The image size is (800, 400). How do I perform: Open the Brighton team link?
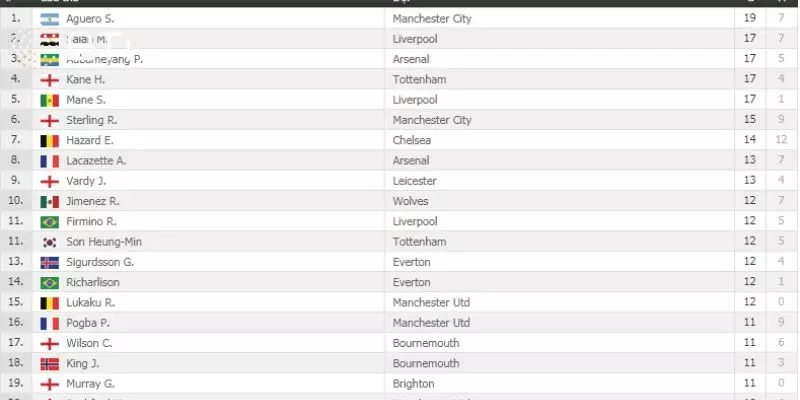click(x=413, y=383)
